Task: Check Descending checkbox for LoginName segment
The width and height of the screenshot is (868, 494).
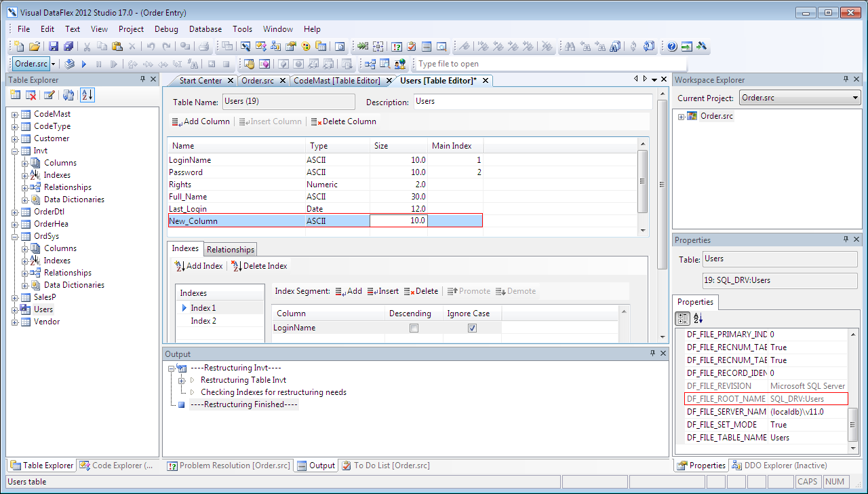Action: (x=414, y=328)
